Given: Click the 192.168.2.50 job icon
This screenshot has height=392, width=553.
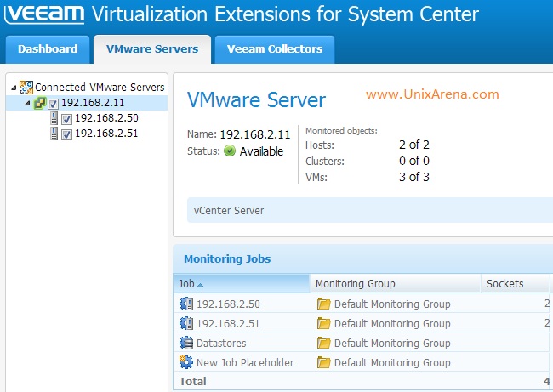Looking at the screenshot, I should (x=186, y=304).
